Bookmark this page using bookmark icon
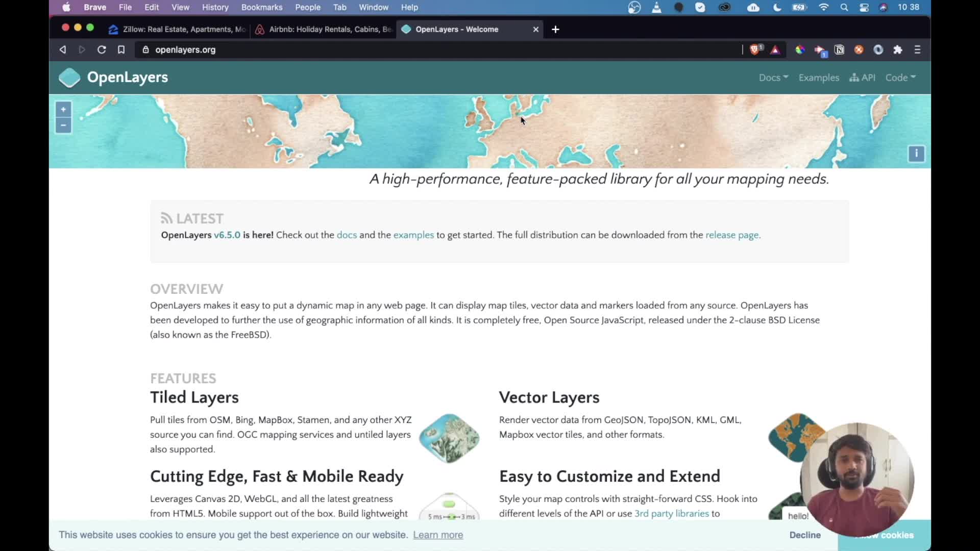The height and width of the screenshot is (551, 980). (x=121, y=49)
